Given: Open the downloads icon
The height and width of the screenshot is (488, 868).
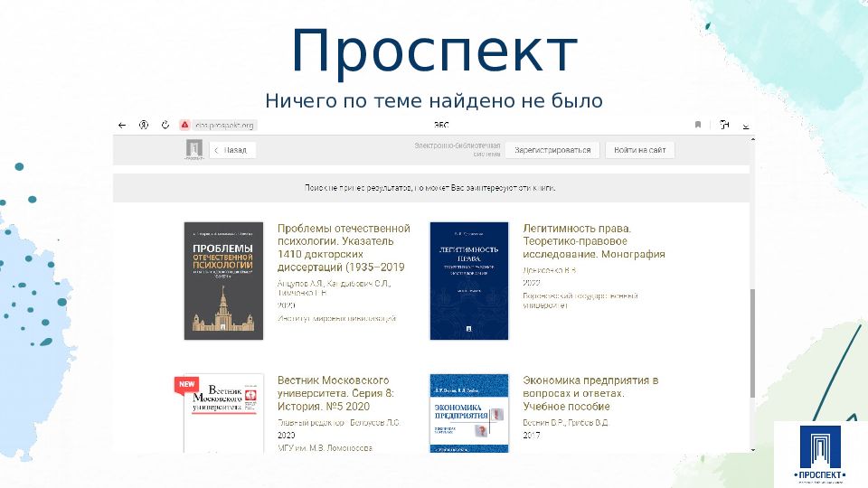Looking at the screenshot, I should (x=746, y=127).
